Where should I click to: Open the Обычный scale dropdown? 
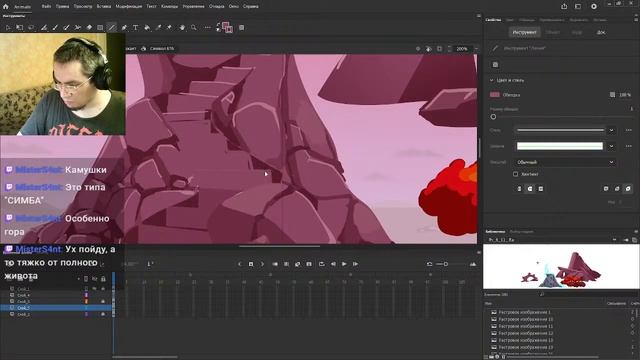(565, 162)
